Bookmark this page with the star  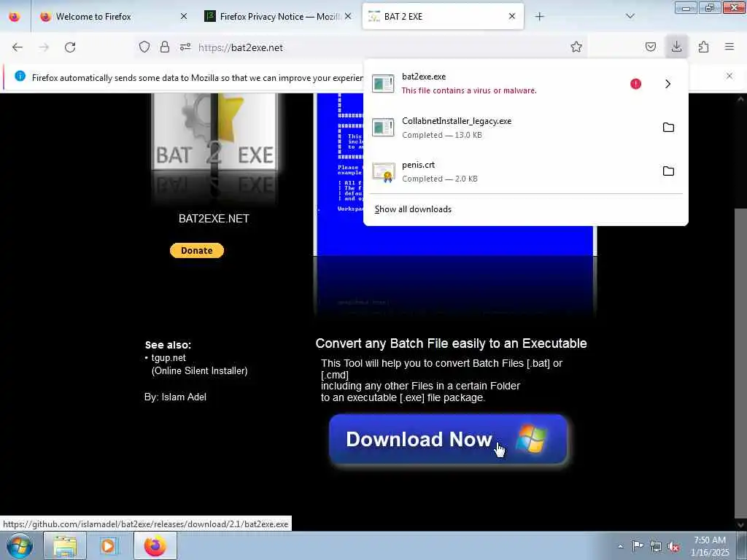pos(576,47)
